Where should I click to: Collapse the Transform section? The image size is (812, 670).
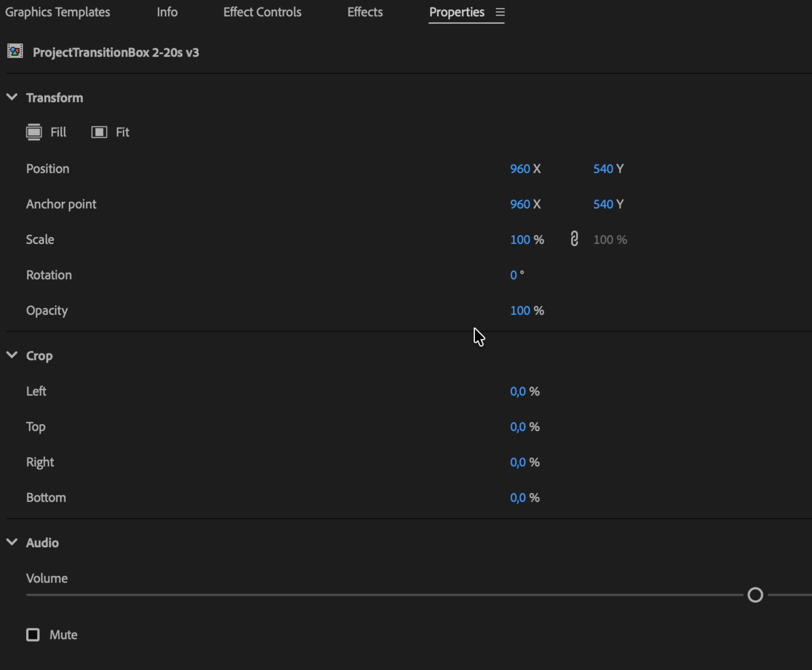(x=12, y=97)
